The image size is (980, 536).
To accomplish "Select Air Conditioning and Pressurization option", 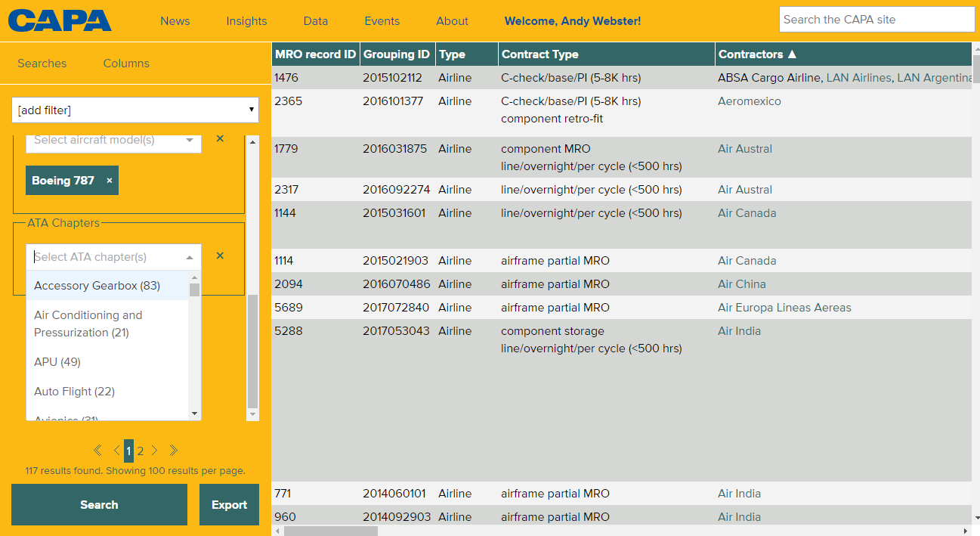I will [x=107, y=324].
